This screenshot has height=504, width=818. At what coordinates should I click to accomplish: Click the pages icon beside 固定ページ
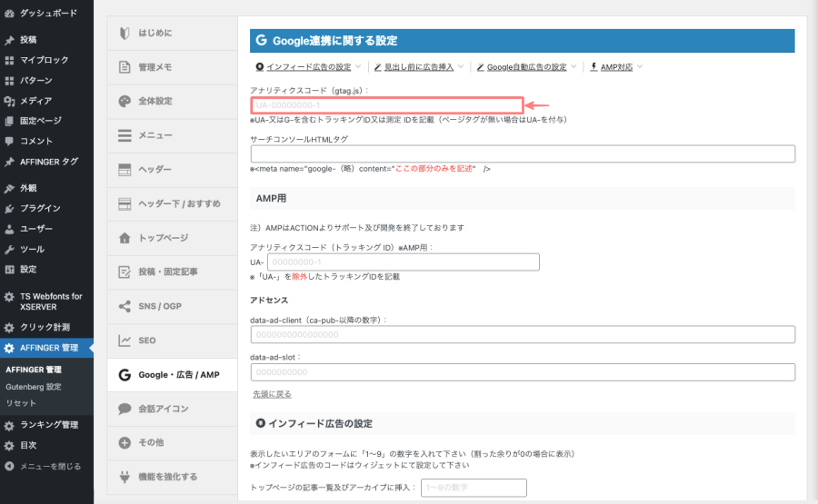[9, 121]
